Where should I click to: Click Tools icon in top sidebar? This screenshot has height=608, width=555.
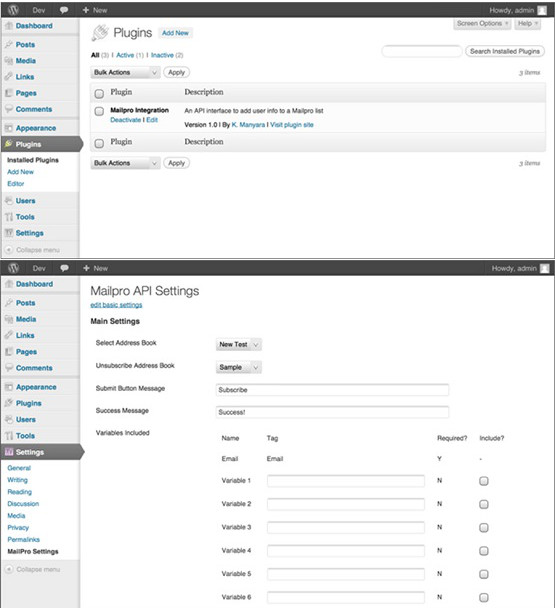click(x=9, y=217)
